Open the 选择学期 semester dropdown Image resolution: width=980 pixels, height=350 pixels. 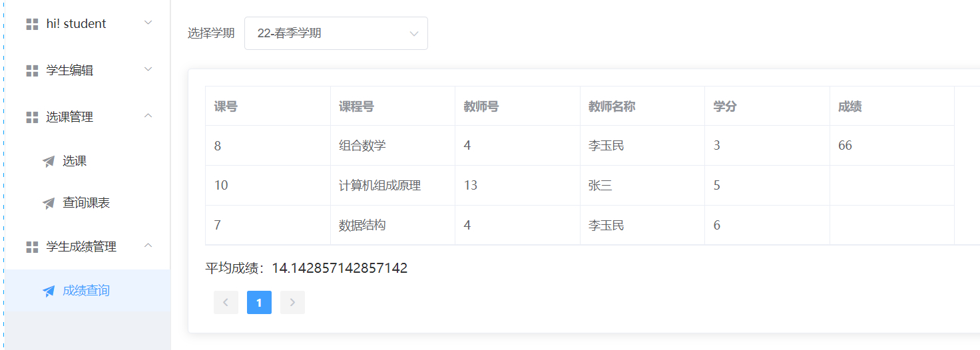point(336,33)
